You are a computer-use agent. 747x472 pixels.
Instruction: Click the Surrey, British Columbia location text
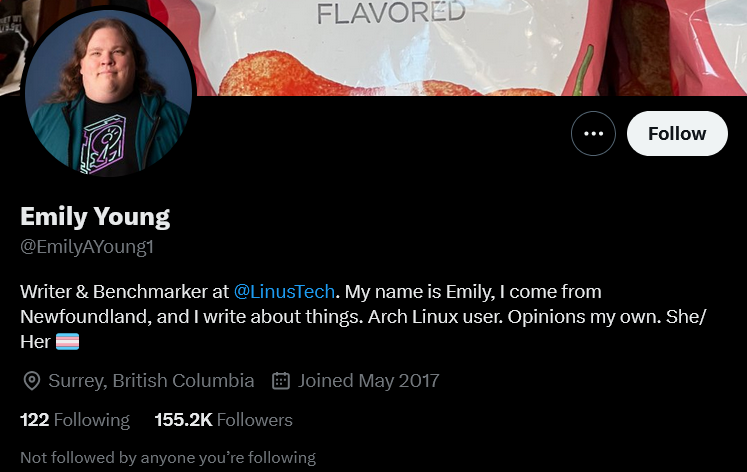pyautogui.click(x=151, y=381)
